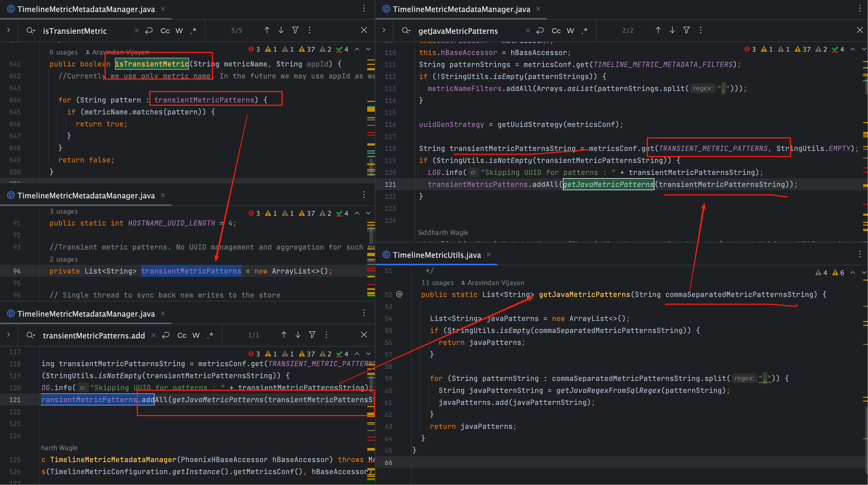The height and width of the screenshot is (485, 868).
Task: Open tab options menu of top-left editor
Action: click(x=364, y=8)
